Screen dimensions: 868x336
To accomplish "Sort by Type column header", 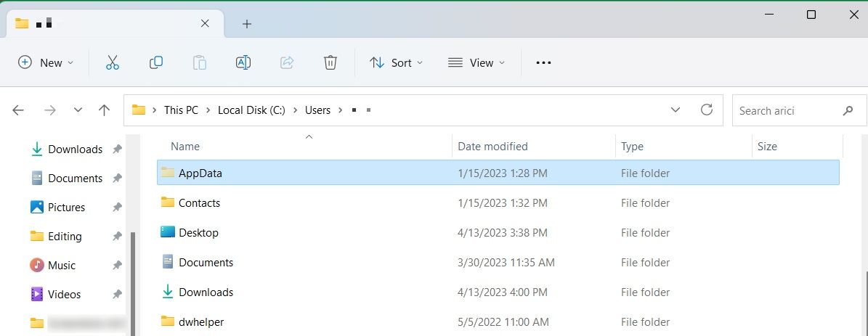I will point(632,147).
